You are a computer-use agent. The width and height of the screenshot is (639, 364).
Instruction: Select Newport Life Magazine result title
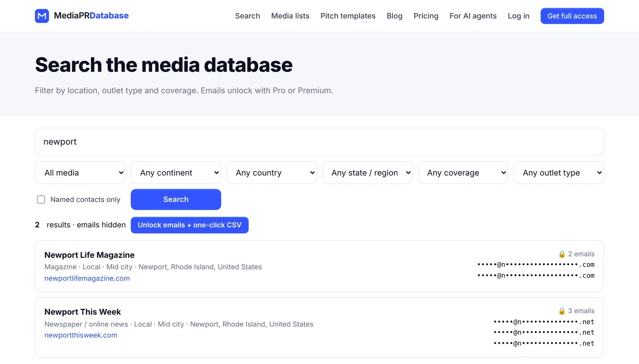point(89,255)
